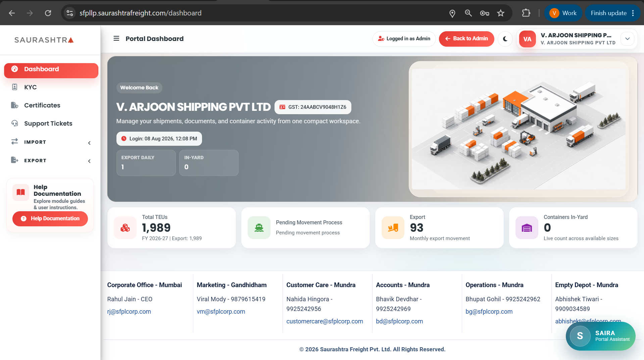Image resolution: width=644 pixels, height=360 pixels.
Task: Click the Pending Movement Process card title
Action: [x=309, y=222]
